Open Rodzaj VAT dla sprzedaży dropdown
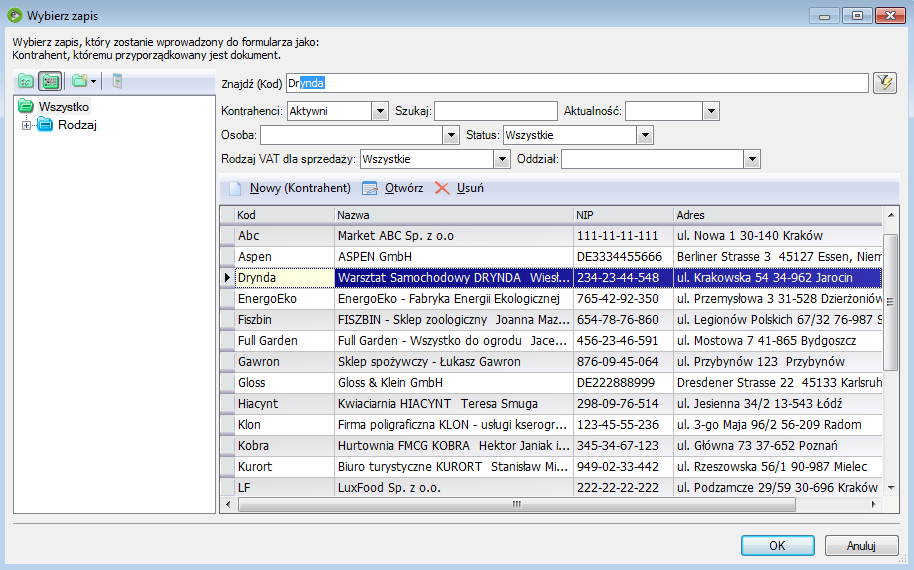 pyautogui.click(x=502, y=159)
